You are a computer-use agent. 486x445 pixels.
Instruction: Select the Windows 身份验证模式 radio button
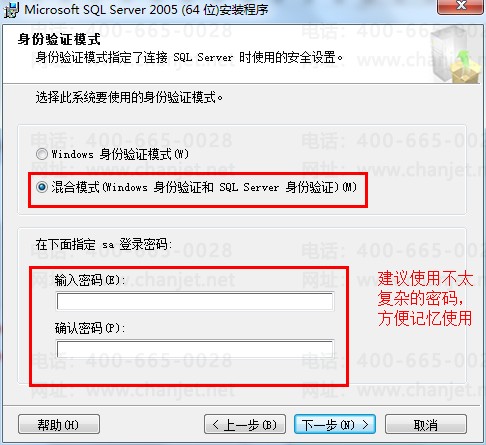pos(42,154)
